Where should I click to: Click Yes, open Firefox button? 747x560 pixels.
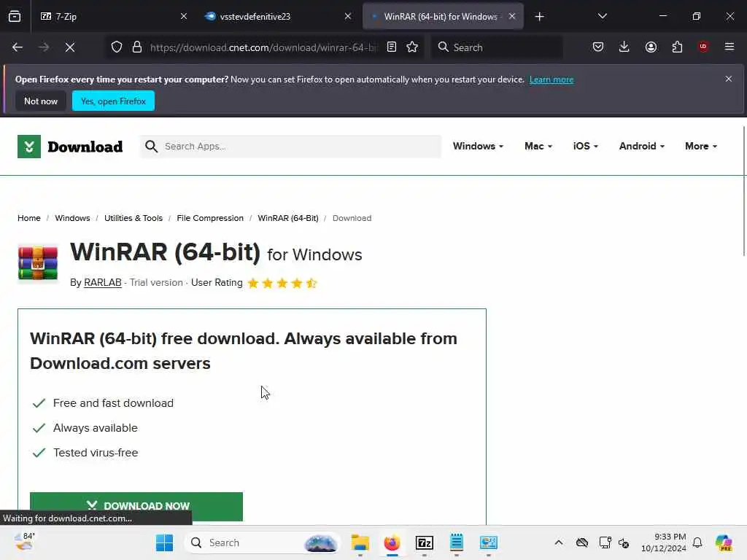tap(113, 101)
